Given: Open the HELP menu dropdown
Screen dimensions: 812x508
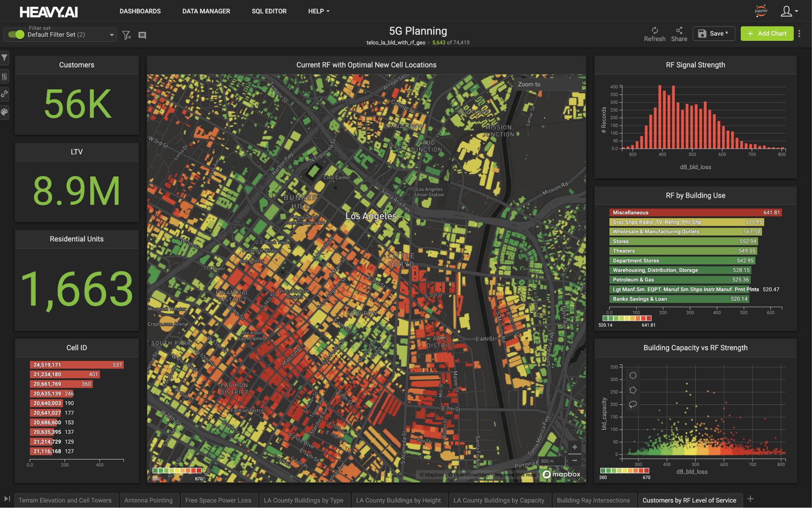Looking at the screenshot, I should tap(319, 11).
